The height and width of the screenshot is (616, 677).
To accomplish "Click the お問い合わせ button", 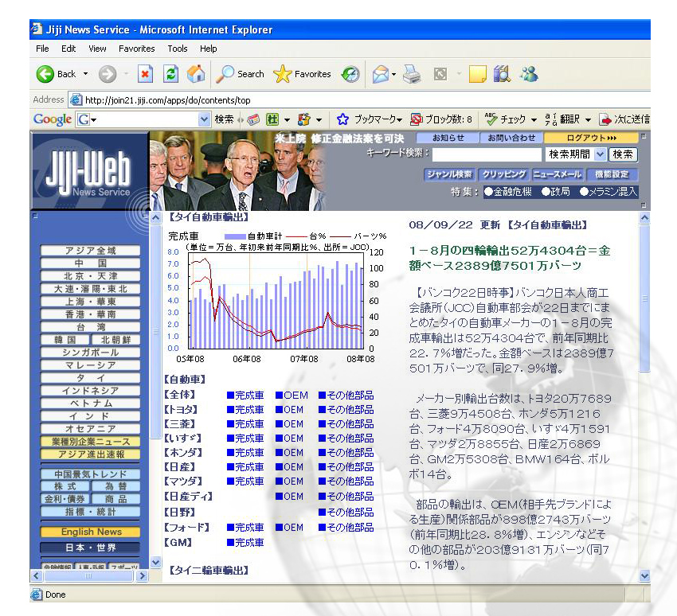I will coord(511,138).
